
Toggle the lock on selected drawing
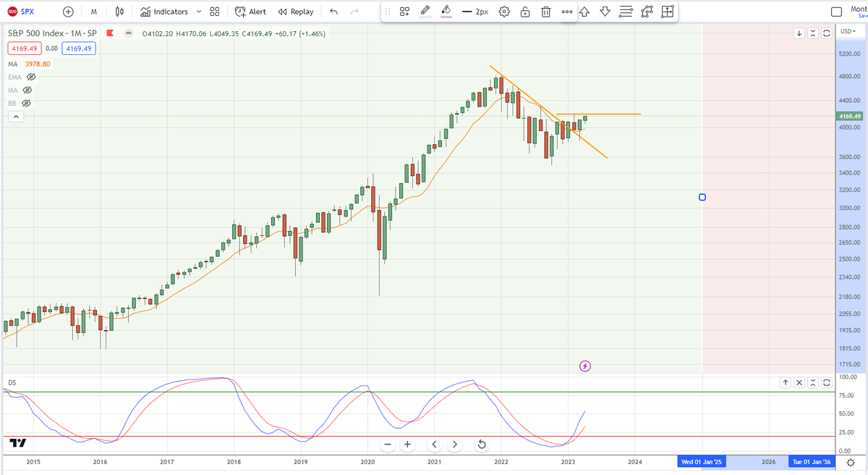click(525, 12)
